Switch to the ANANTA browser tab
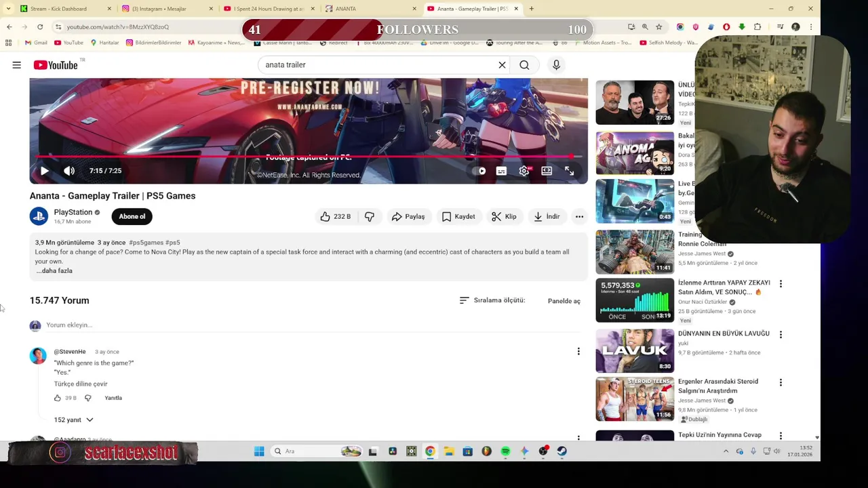The image size is (868, 488). 370,9
